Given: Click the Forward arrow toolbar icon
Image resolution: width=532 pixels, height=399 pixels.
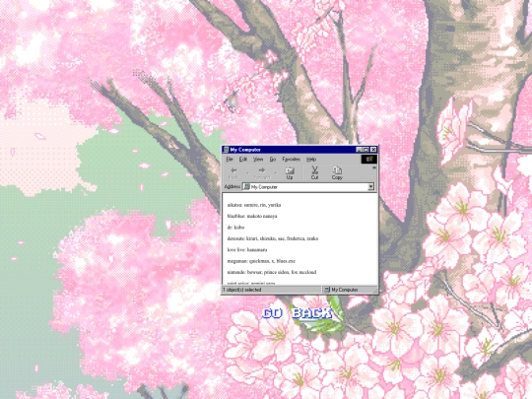Looking at the screenshot, I should pos(262,170).
